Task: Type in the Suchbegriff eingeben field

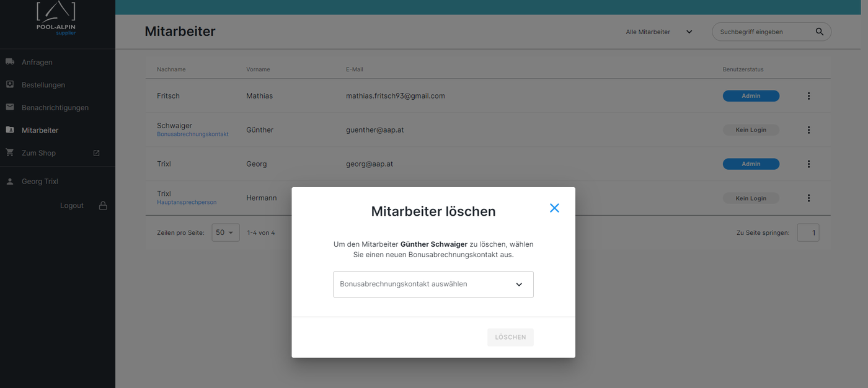Action: click(x=763, y=32)
